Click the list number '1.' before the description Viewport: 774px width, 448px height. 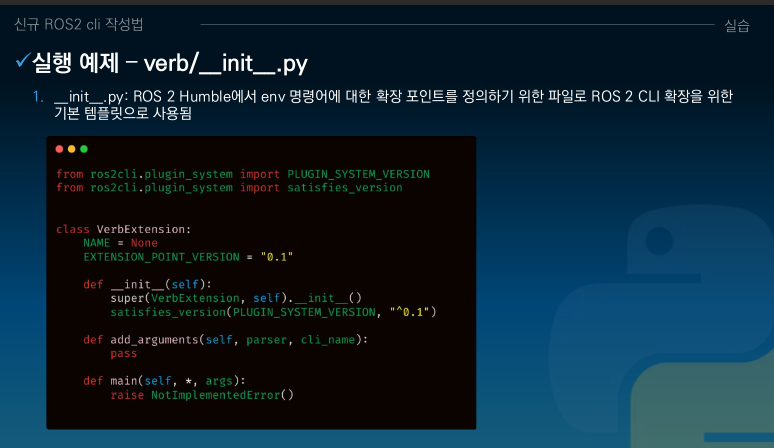pyautogui.click(x=39, y=96)
